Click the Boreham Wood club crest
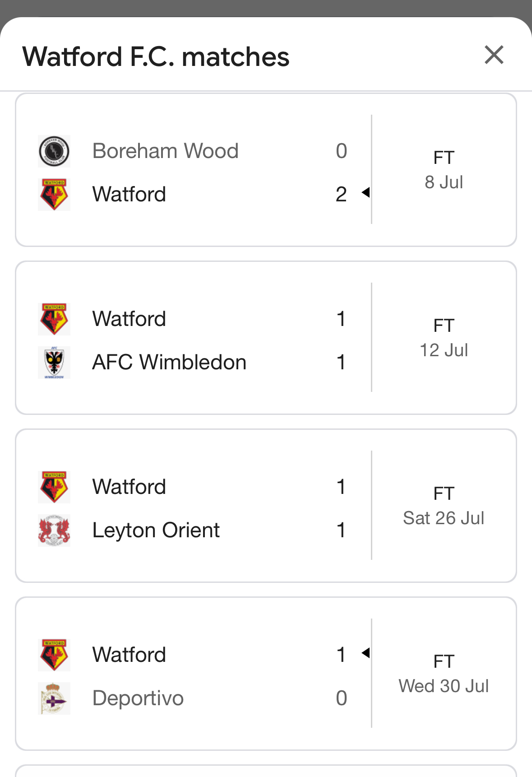Viewport: 532px width, 777px height. 54,151
